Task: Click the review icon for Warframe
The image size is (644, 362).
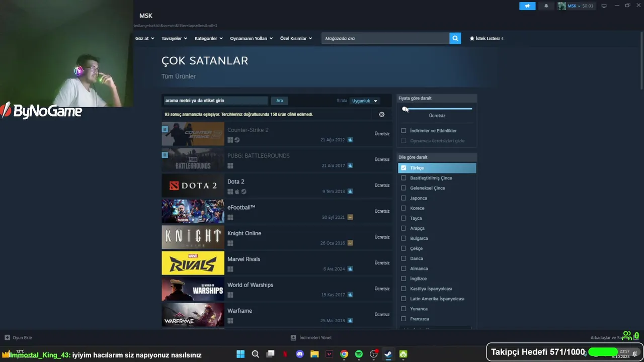Action: 350,321
